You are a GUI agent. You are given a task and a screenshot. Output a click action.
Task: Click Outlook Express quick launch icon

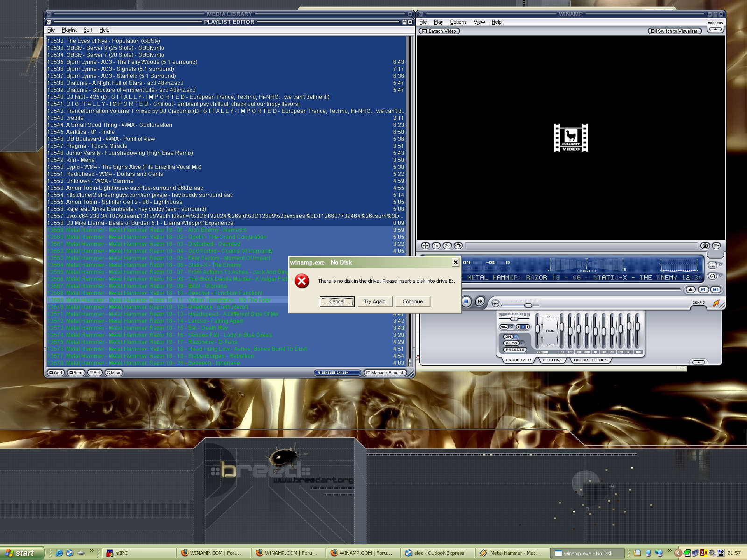tap(70, 553)
